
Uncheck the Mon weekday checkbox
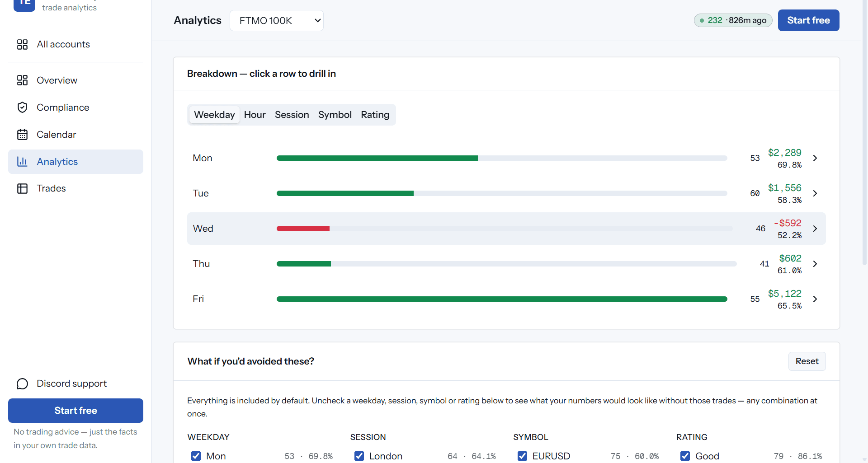(196, 456)
